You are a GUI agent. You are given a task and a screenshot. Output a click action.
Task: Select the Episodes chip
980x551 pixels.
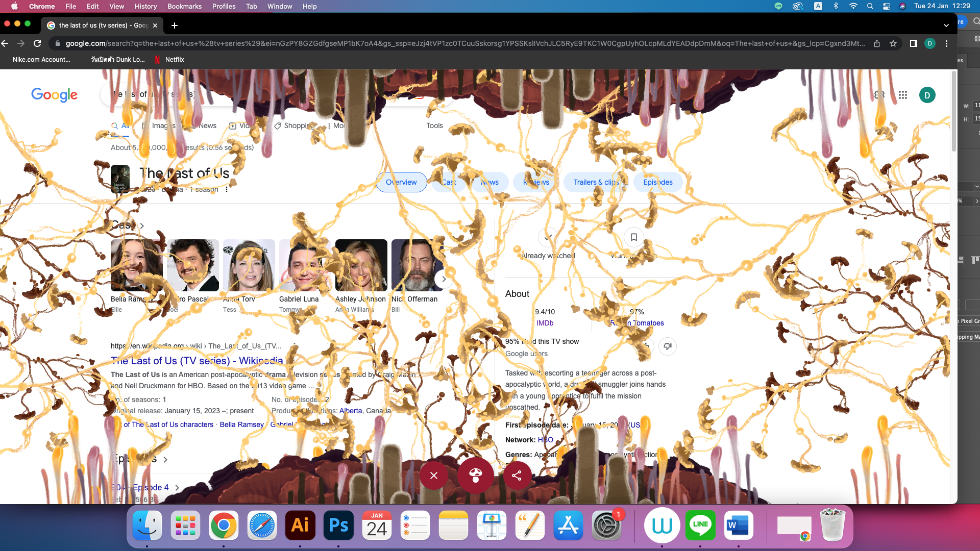658,182
